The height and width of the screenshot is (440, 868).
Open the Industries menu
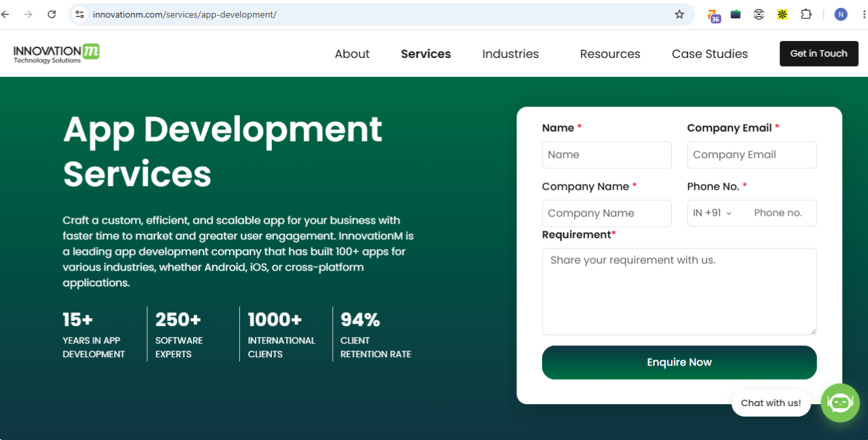[511, 54]
